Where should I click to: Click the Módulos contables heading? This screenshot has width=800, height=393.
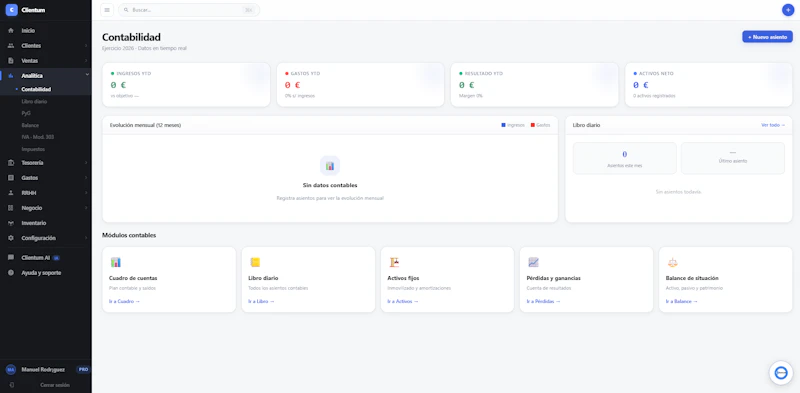[129, 235]
